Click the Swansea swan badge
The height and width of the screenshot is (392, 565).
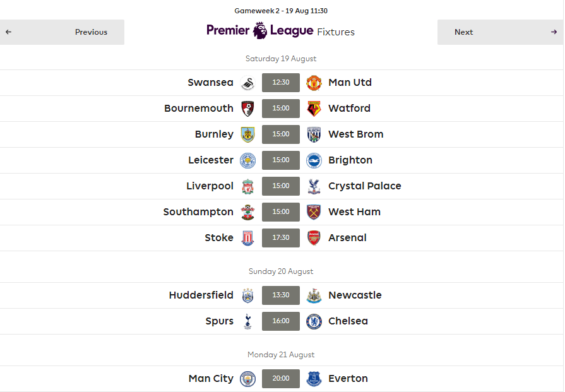point(248,83)
